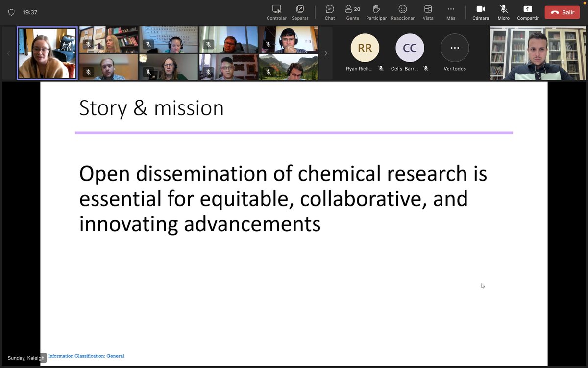The width and height of the screenshot is (588, 368).
Task: Click the slide's open dissemination statement
Action: coord(283,199)
